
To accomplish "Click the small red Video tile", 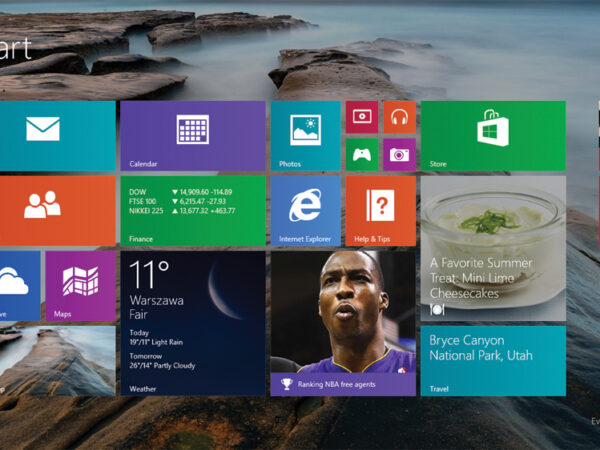I will 361,117.
